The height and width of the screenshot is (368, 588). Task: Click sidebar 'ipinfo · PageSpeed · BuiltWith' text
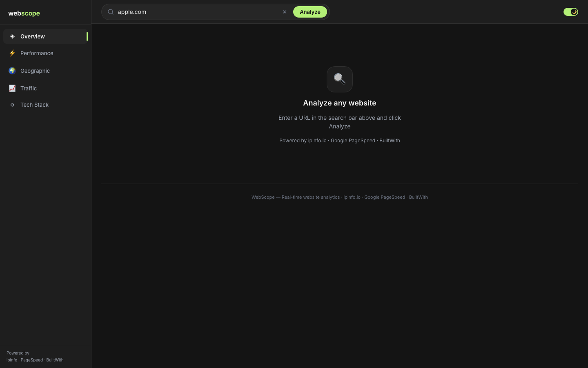coord(35,360)
